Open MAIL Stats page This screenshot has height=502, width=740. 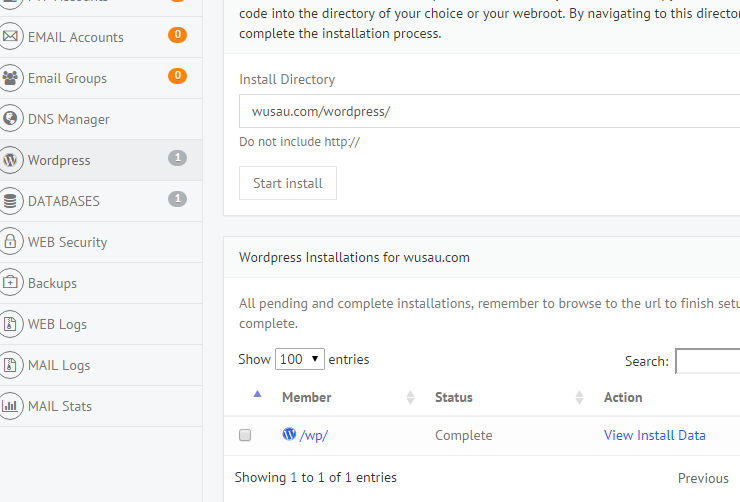pos(101,406)
